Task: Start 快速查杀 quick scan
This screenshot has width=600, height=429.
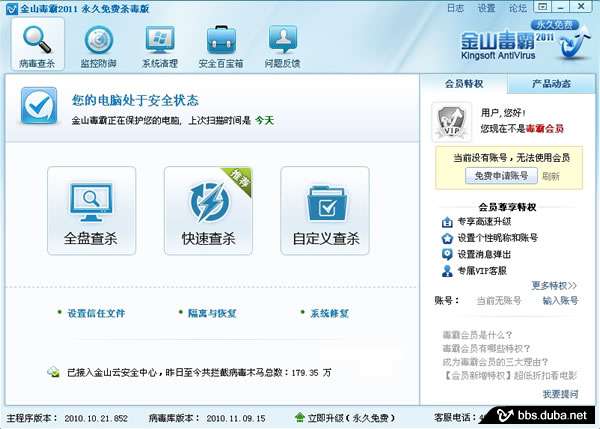Action: (209, 211)
